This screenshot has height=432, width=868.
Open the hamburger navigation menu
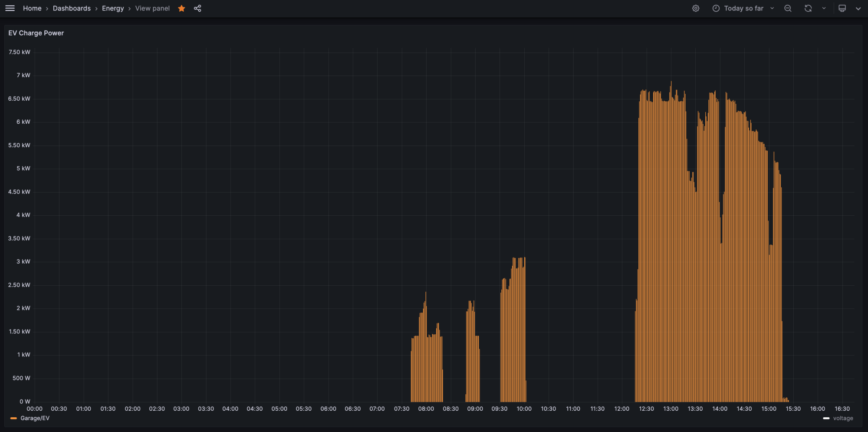(x=10, y=8)
